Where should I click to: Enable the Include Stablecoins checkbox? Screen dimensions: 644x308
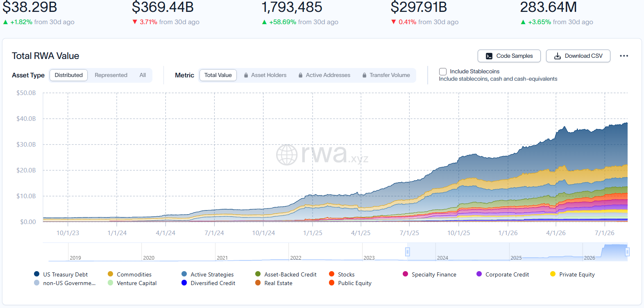click(443, 72)
